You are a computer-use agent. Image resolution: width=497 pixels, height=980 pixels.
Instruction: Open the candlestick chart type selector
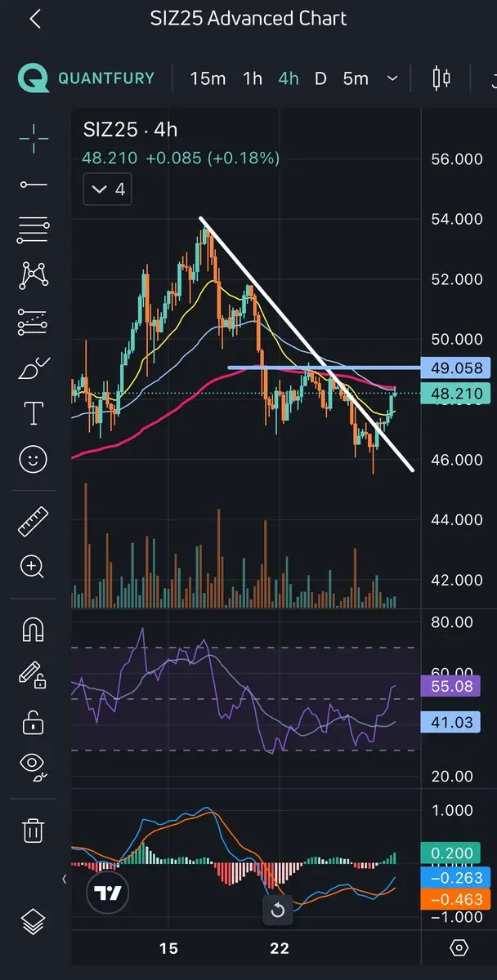441,78
